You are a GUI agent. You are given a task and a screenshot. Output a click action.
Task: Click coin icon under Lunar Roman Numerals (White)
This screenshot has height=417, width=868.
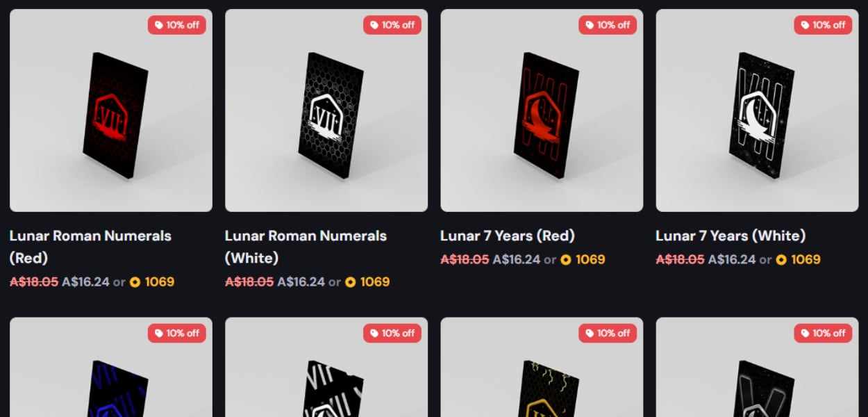click(351, 282)
